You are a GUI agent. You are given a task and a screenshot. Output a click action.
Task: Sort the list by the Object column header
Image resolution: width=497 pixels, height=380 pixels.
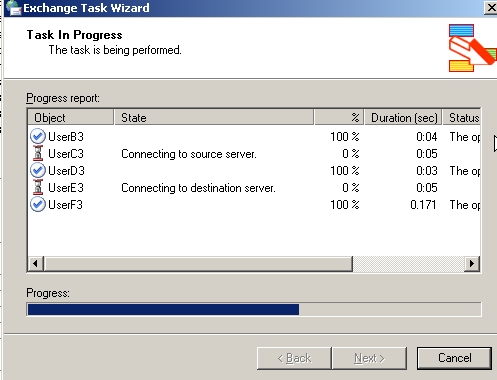(71, 117)
